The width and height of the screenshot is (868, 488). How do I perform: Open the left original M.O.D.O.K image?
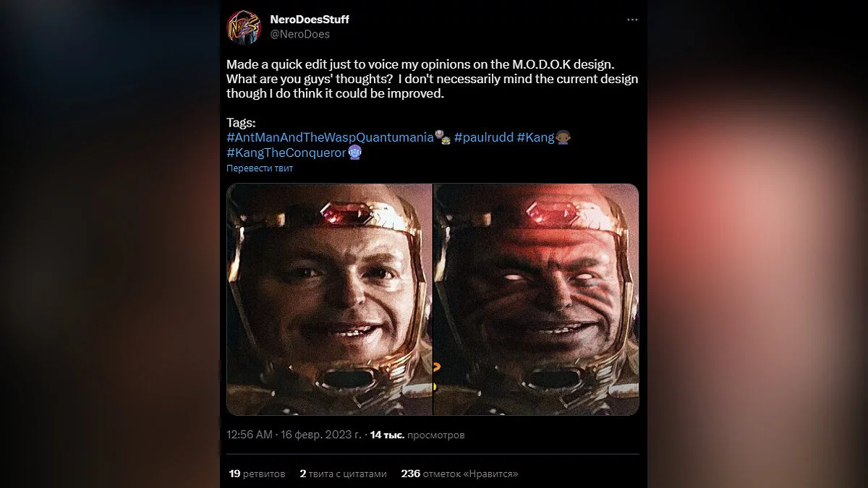329,299
